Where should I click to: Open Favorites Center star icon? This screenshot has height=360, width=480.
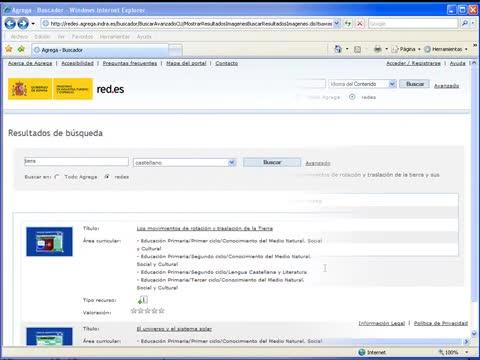coord(9,49)
